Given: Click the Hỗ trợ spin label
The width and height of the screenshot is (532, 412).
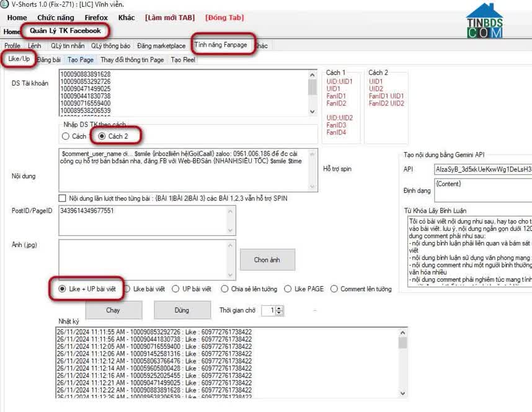Looking at the screenshot, I should 337,169.
